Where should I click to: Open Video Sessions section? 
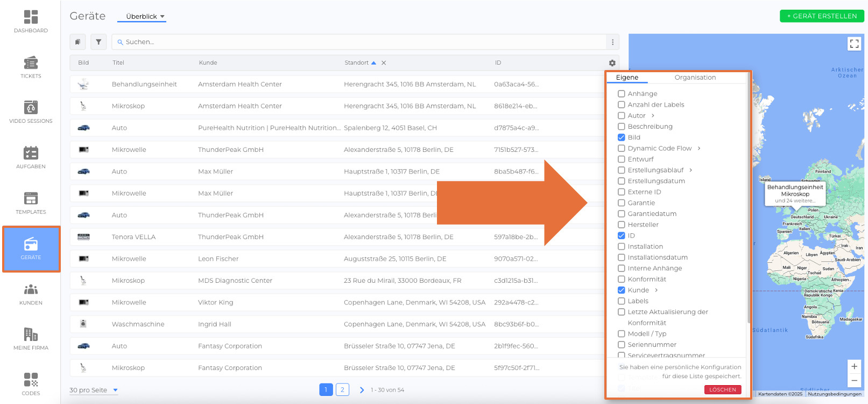(31, 112)
